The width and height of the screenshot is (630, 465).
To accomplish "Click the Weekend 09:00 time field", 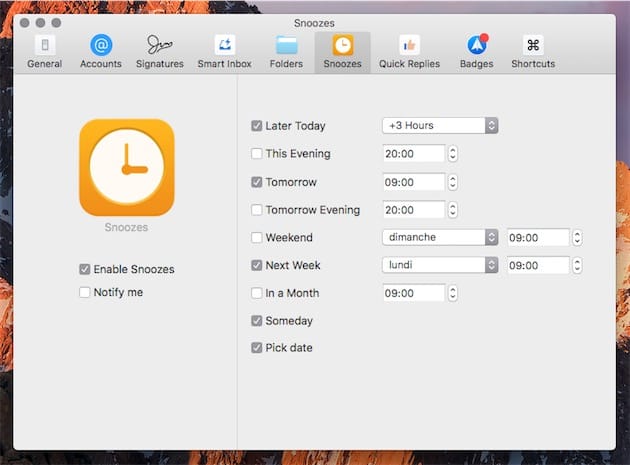I will (538, 238).
